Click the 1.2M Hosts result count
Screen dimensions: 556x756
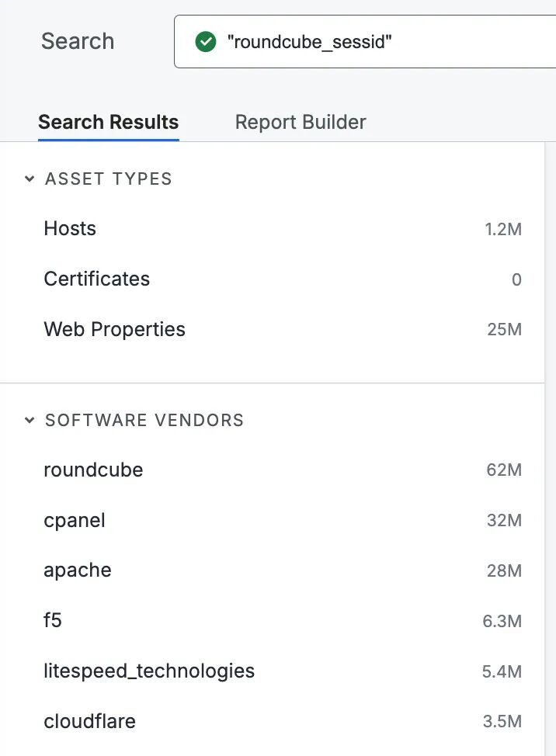(x=502, y=230)
